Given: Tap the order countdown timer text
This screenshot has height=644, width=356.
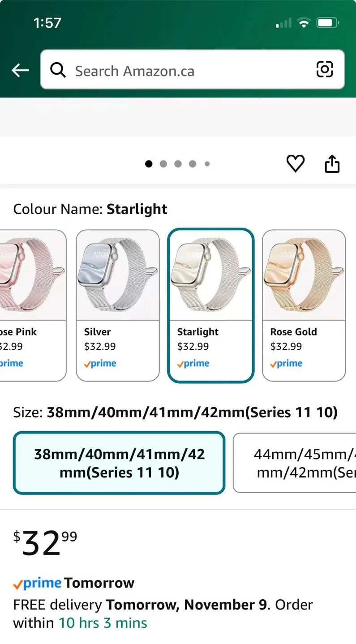Looking at the screenshot, I should tap(102, 623).
